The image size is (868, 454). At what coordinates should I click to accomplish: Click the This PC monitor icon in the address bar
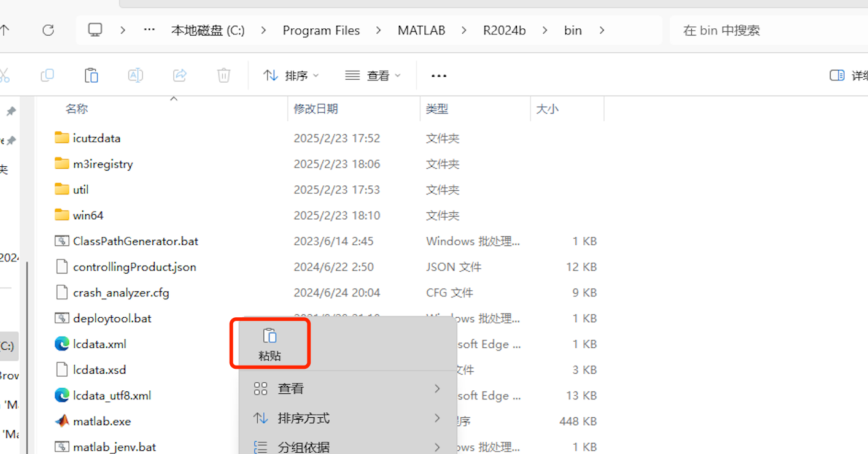95,30
